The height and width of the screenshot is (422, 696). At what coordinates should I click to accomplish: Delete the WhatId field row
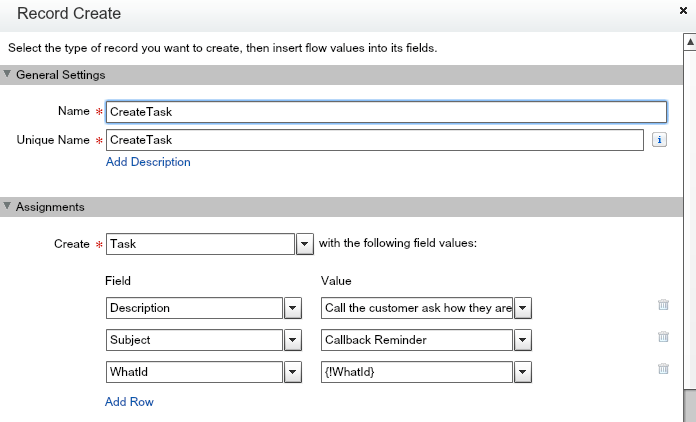[662, 369]
